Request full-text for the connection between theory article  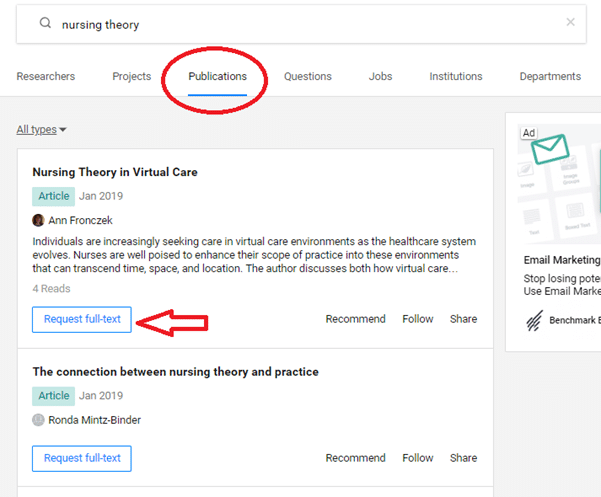[x=82, y=458]
